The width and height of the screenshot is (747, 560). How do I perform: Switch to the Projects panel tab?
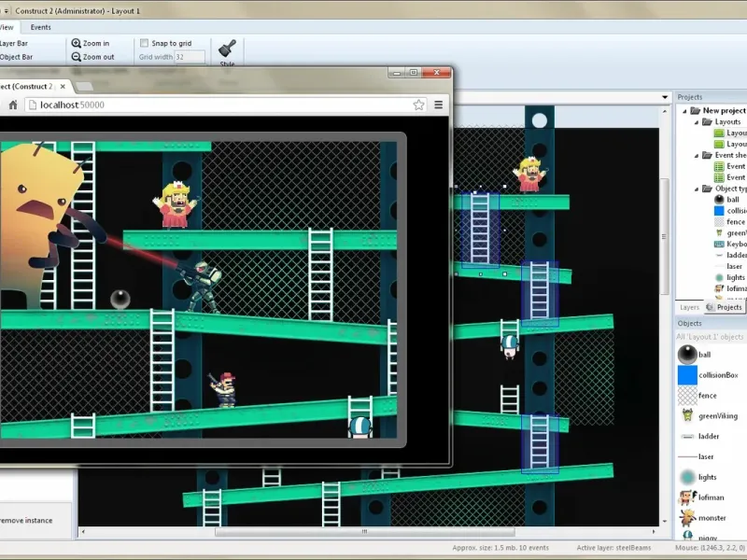726,308
